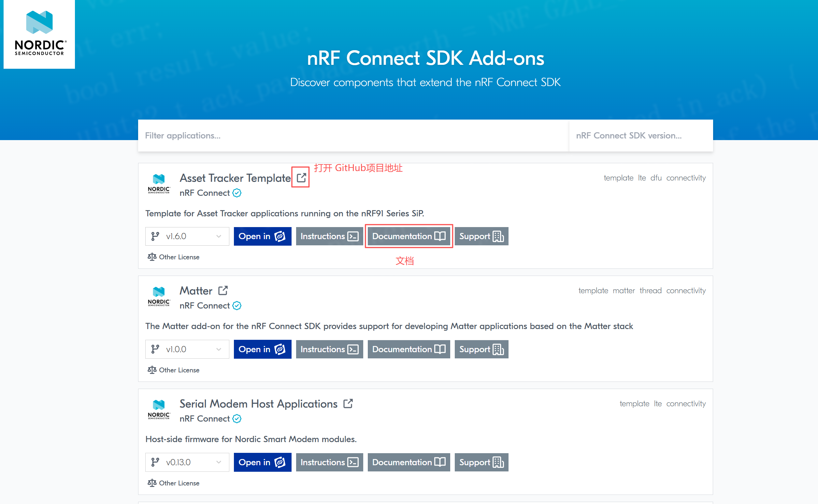
Task: Click Support button for Serial Modem Host
Action: pyautogui.click(x=481, y=462)
